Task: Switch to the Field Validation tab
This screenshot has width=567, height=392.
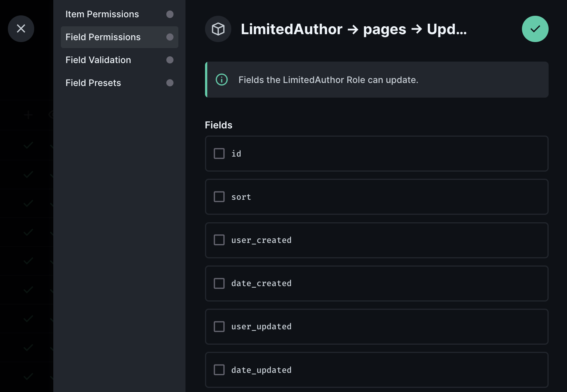Action: coord(119,60)
